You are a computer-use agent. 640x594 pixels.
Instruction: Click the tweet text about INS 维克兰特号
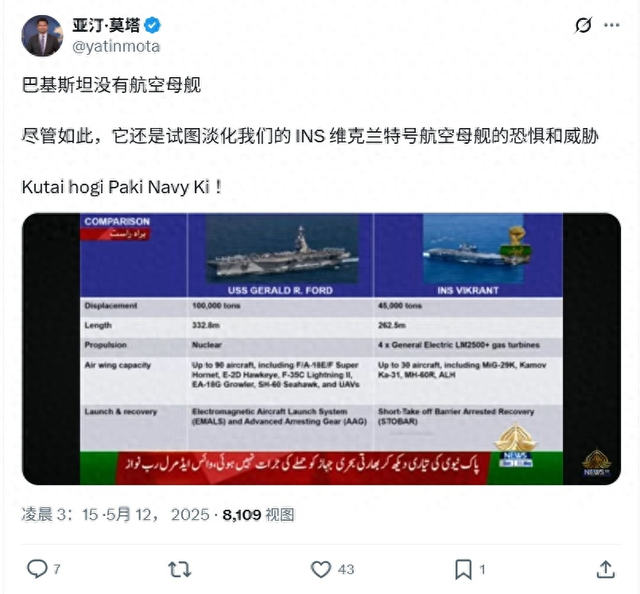[x=310, y=136]
